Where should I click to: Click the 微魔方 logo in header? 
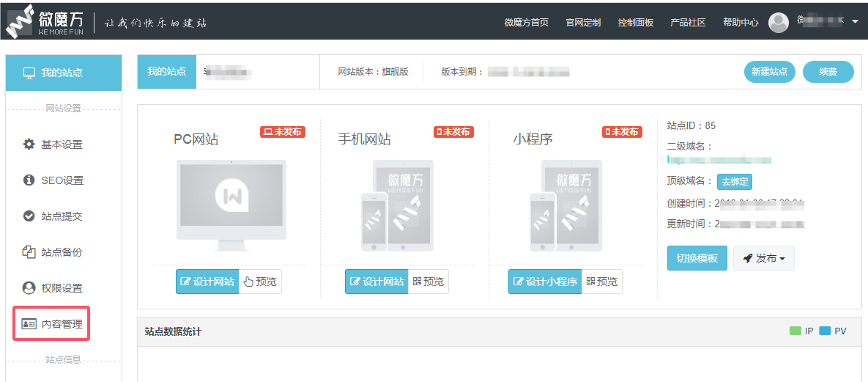(45, 22)
